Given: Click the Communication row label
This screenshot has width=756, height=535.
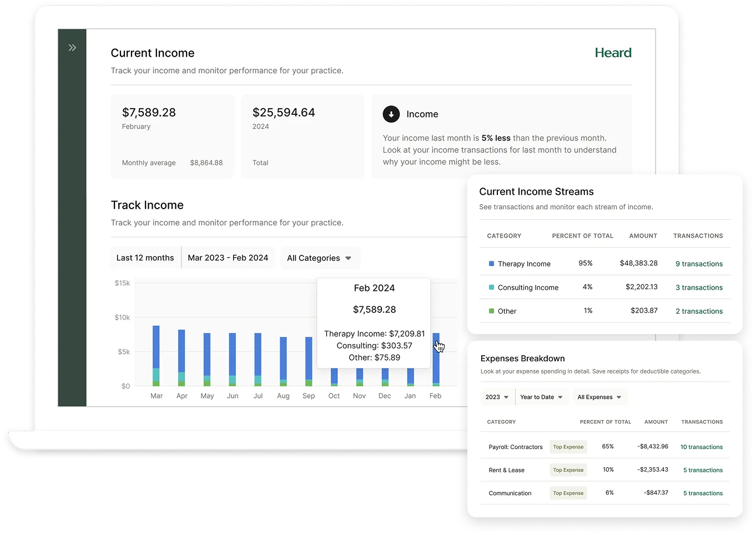Looking at the screenshot, I should click(510, 493).
